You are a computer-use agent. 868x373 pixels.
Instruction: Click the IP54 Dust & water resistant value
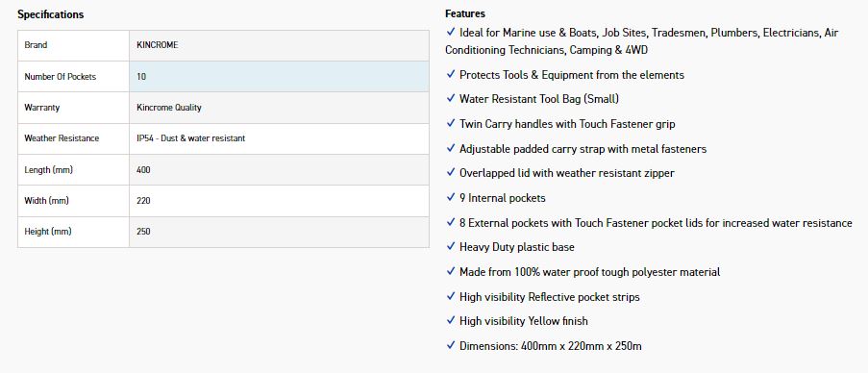190,138
